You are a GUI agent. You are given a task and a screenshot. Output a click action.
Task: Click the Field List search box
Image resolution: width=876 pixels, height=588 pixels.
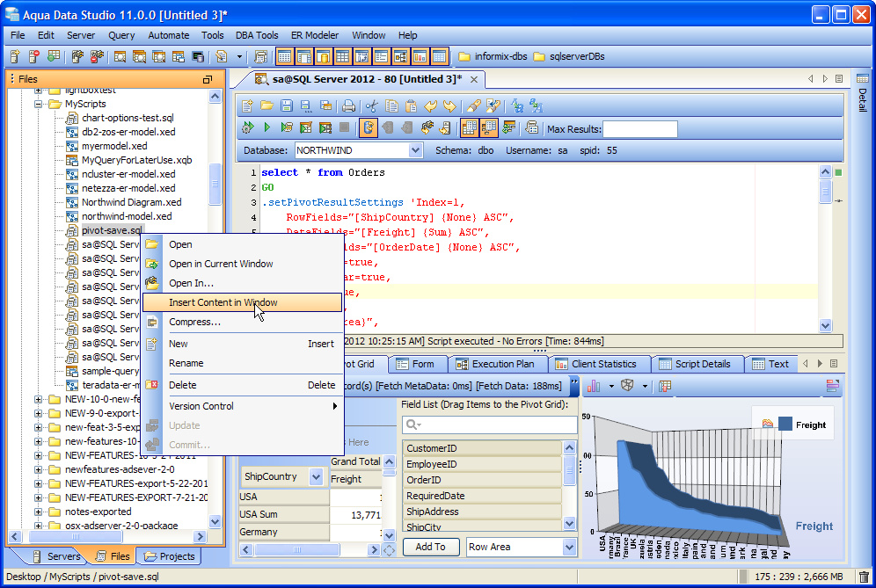(x=489, y=425)
